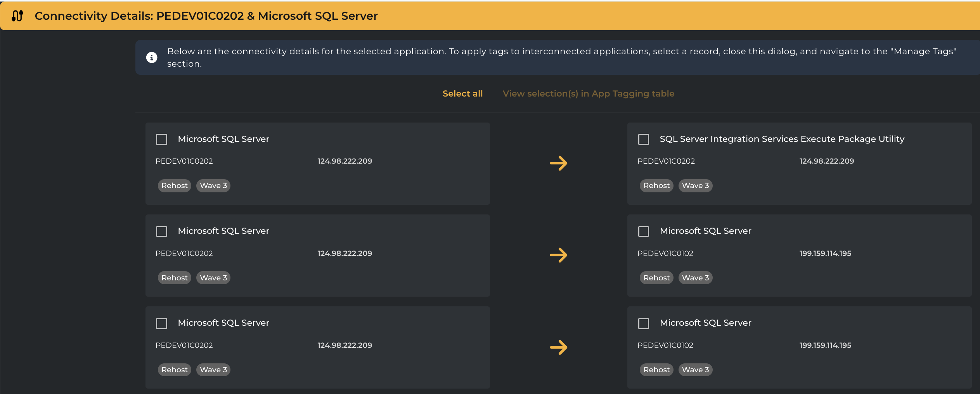The height and width of the screenshot is (394, 980).
Task: Enable the second row destination PEDEV01C0102 checkbox
Action: 643,232
